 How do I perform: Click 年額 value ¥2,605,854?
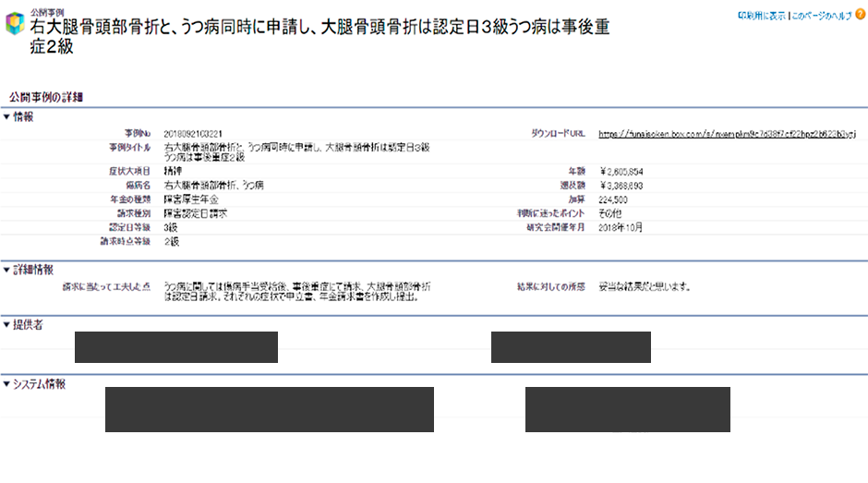click(621, 172)
